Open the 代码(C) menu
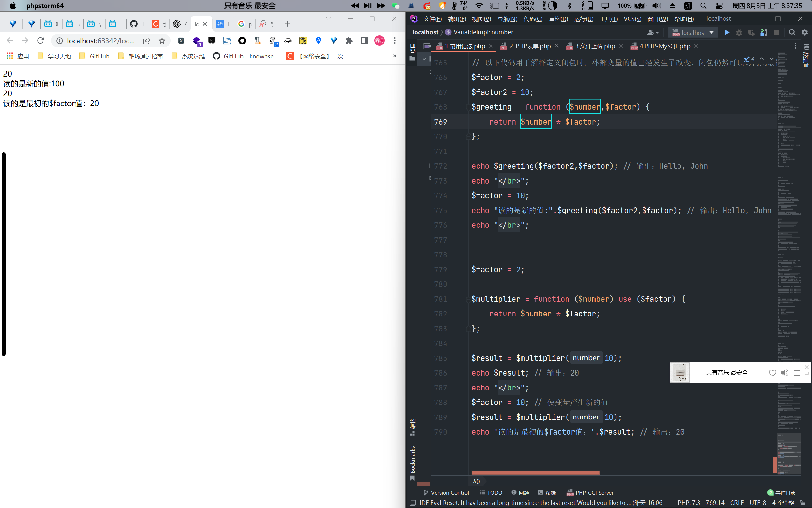This screenshot has width=812, height=508. (533, 19)
